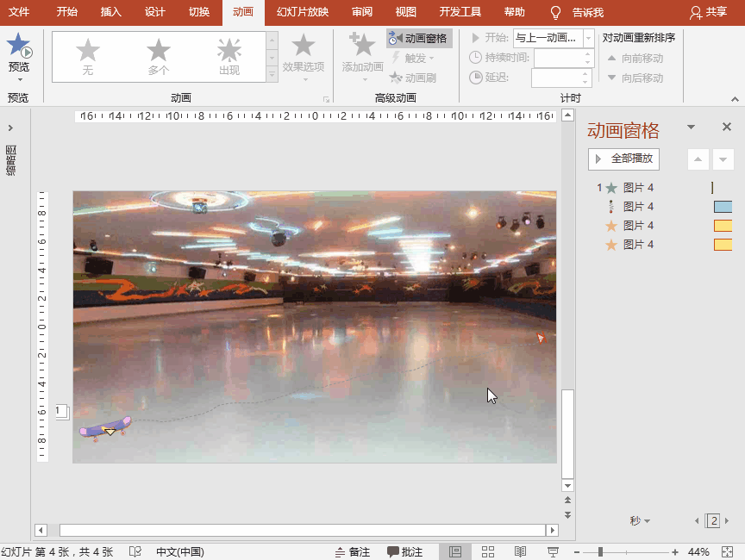Select the 'Multiple' animation effect star
The height and width of the screenshot is (560, 745).
(158, 50)
